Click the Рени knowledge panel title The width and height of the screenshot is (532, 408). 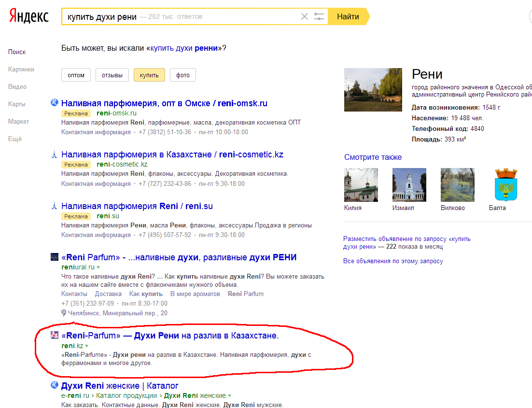pyautogui.click(x=427, y=74)
